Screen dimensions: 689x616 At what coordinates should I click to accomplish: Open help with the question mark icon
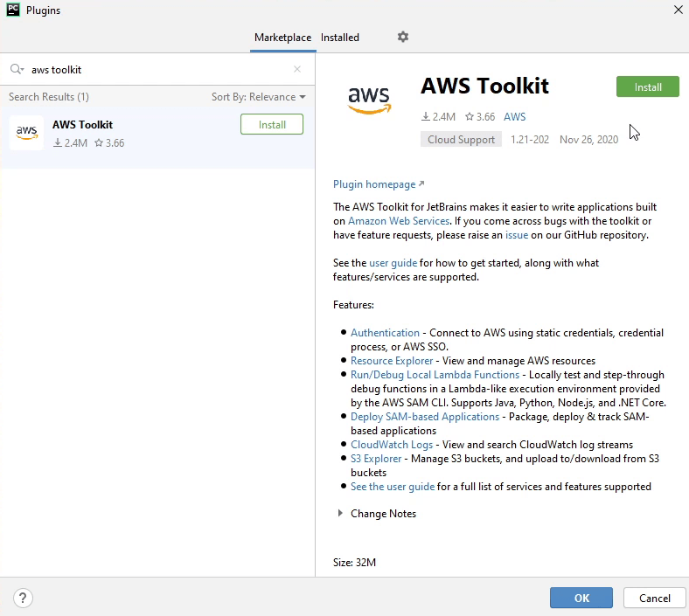click(24, 598)
